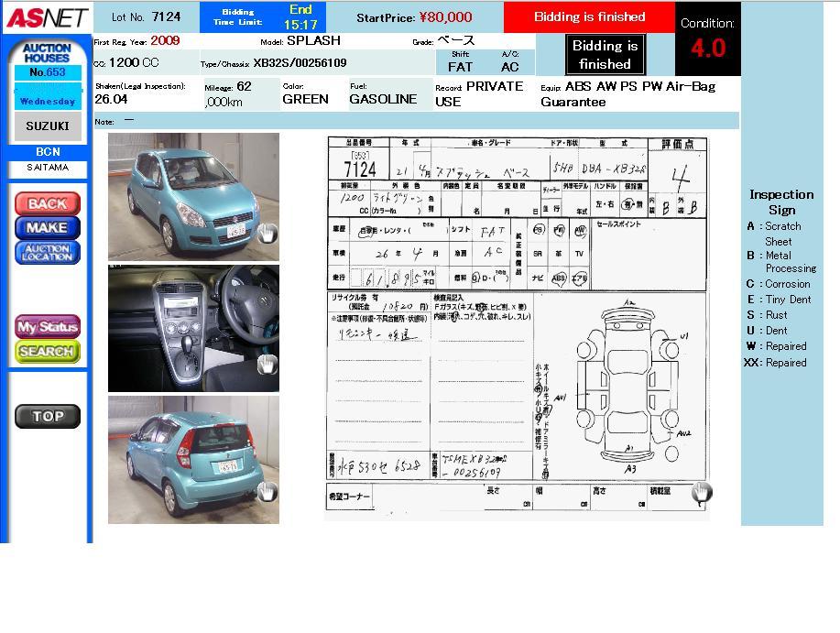
Task: Jump to TOP using black button
Action: click(x=48, y=416)
